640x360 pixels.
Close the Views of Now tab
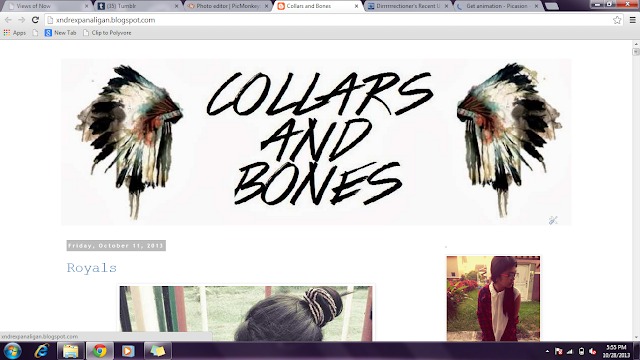pyautogui.click(x=87, y=6)
